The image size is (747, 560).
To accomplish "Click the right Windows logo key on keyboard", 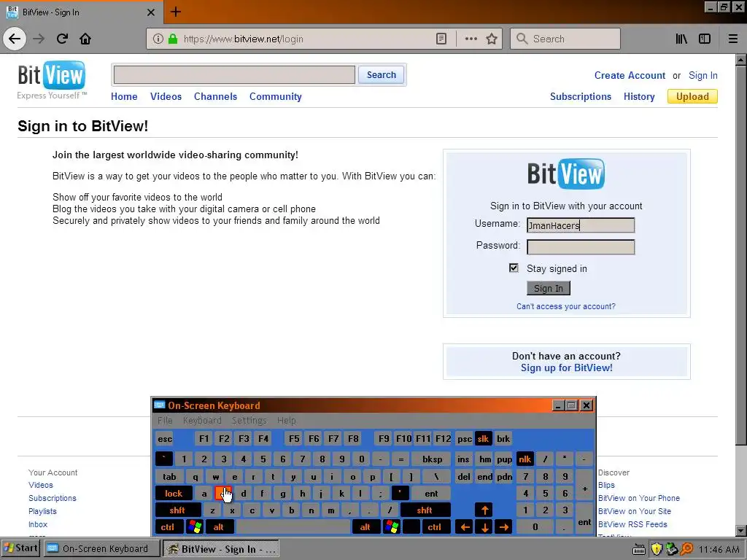I will 392,526.
